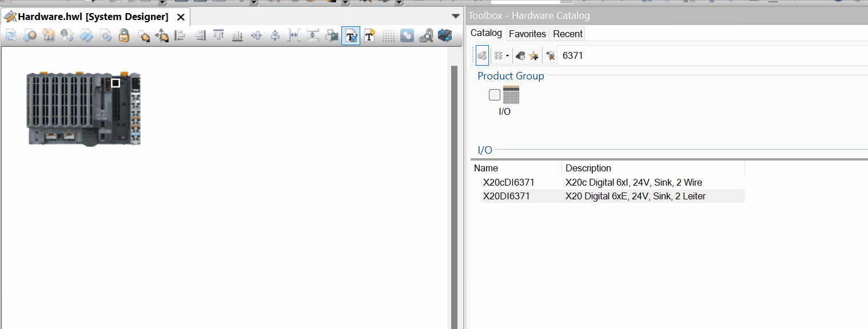Switch to the Recent tab
This screenshot has height=329, width=868.
[568, 34]
